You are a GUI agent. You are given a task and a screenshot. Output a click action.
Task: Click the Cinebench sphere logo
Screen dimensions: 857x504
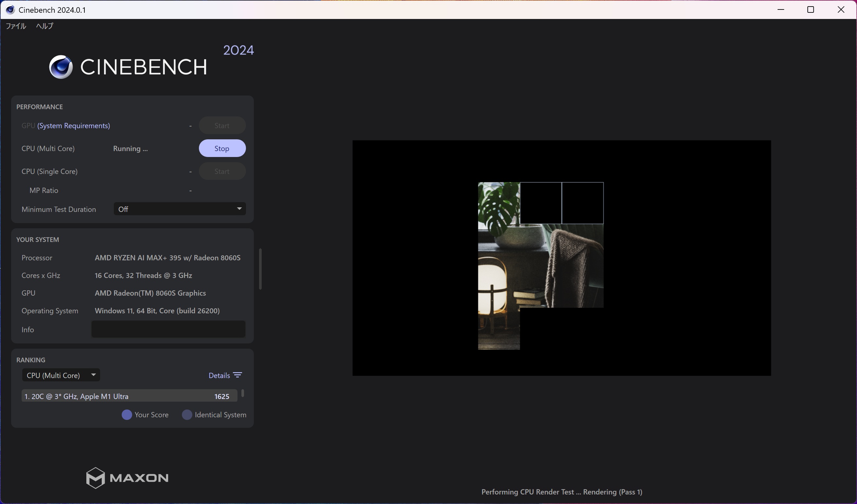coord(61,67)
